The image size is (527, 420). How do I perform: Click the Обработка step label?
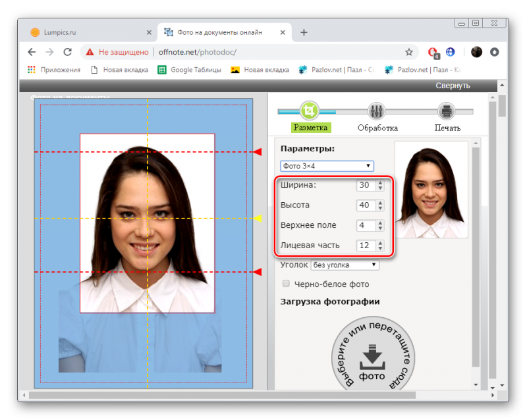pos(377,128)
